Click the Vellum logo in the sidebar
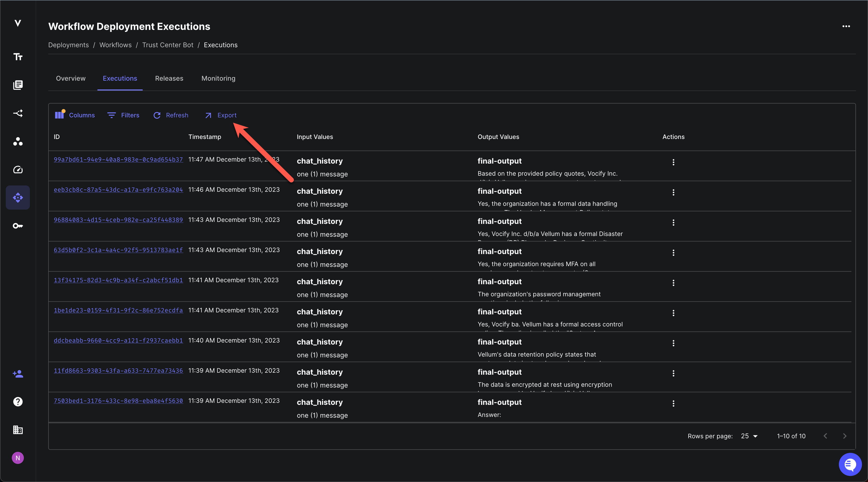 click(x=18, y=23)
